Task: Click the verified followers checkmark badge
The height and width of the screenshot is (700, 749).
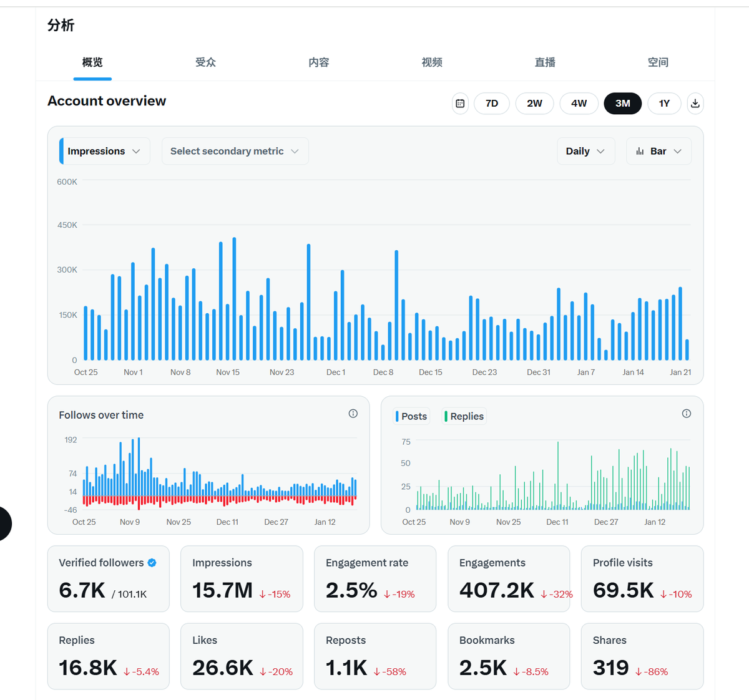Action: (x=152, y=563)
